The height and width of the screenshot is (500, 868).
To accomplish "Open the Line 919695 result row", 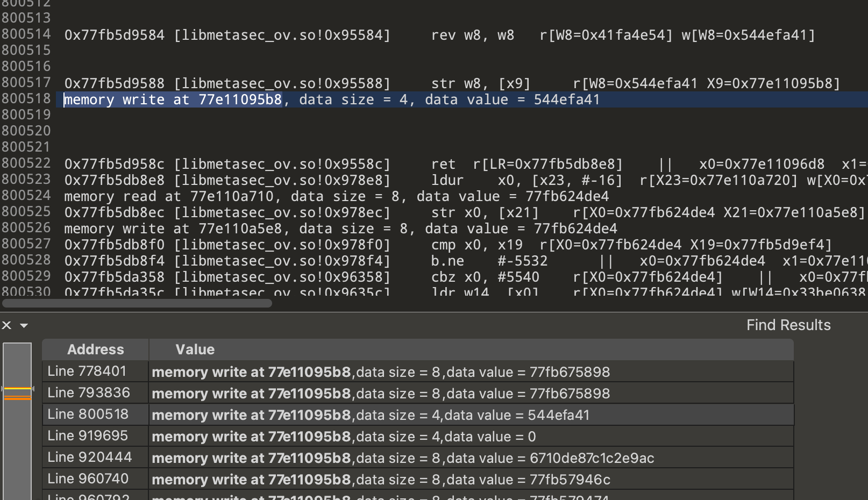I will pyautogui.click(x=88, y=436).
